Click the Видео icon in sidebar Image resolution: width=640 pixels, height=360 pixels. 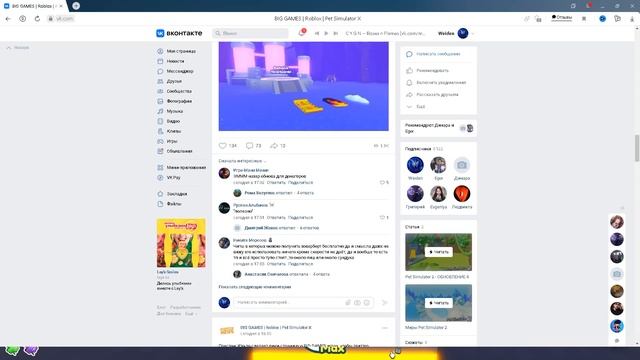(x=160, y=121)
